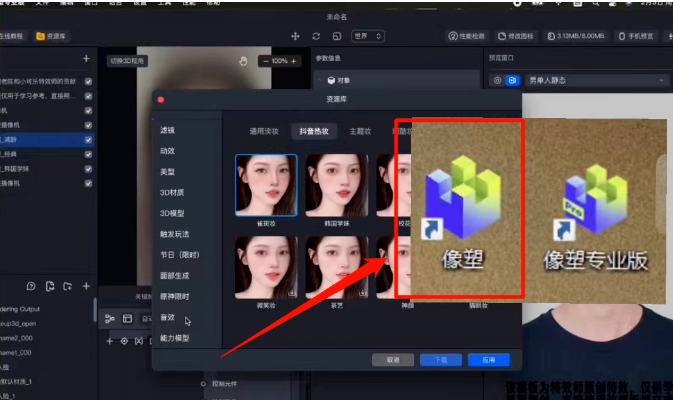Click the cube icon beside 对象
The width and height of the screenshot is (673, 400).
(x=331, y=80)
